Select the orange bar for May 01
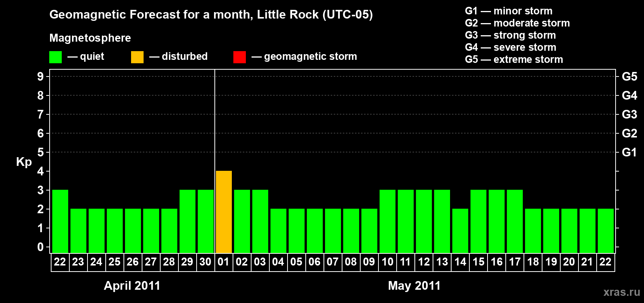 click(x=224, y=212)
